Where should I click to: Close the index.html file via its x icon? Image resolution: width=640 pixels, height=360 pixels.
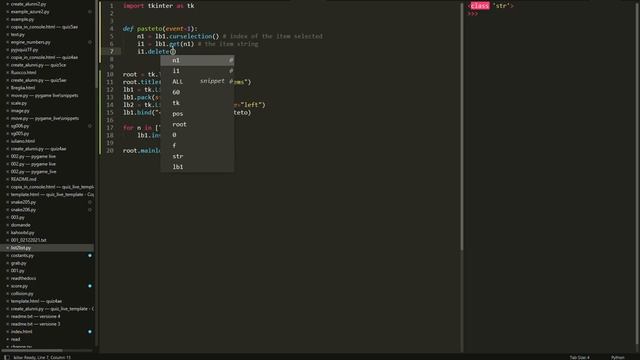pos(7,332)
